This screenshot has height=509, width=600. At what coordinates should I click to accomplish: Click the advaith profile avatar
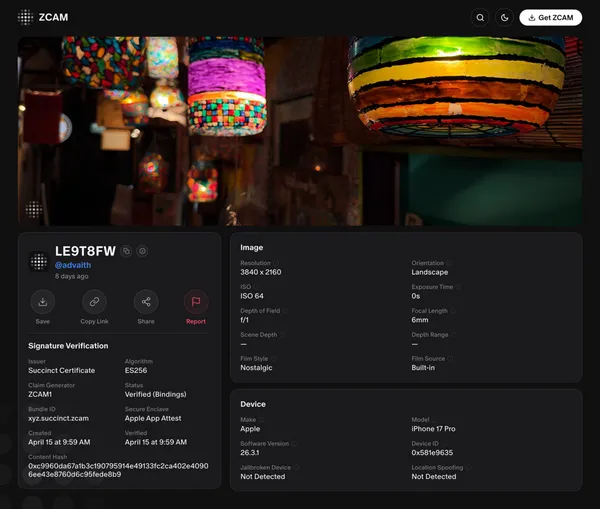[x=39, y=261]
